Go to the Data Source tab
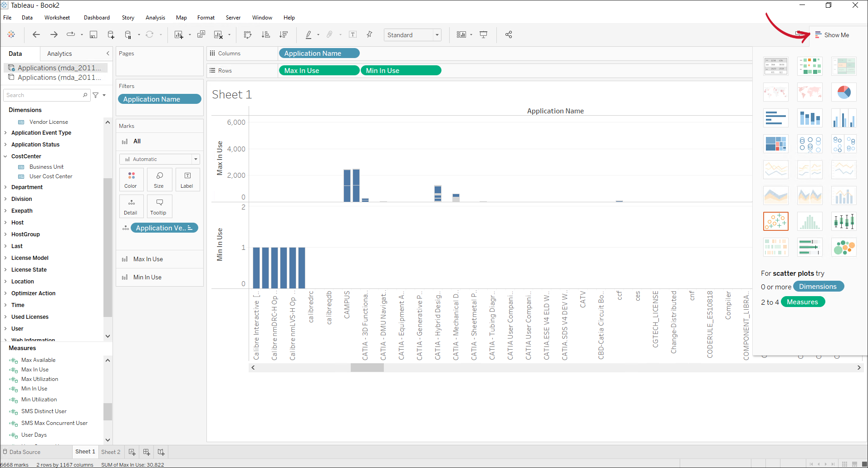The width and height of the screenshot is (868, 468). (21, 452)
